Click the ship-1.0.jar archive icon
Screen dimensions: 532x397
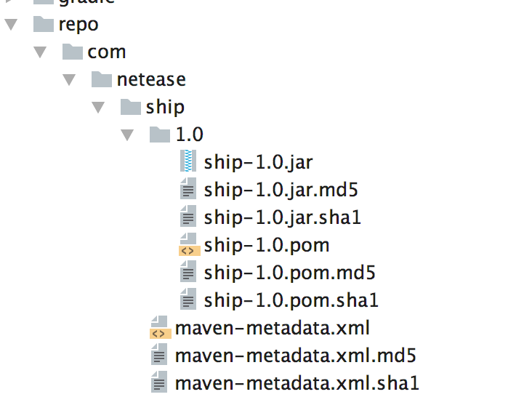(188, 161)
